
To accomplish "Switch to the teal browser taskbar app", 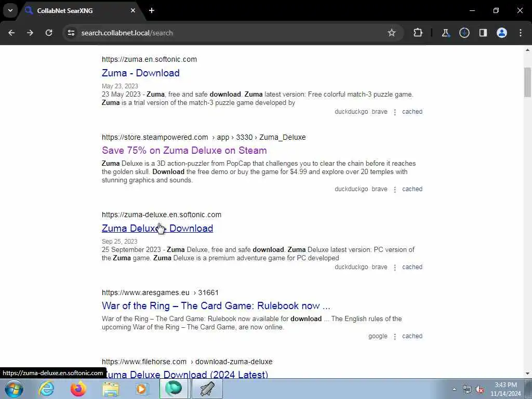I will (x=174, y=389).
